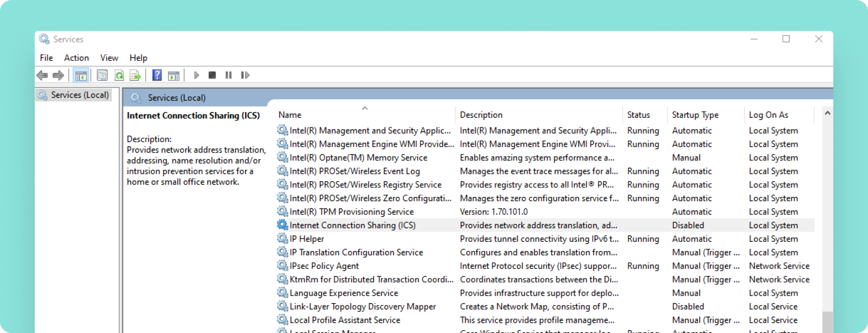Screen dimensions: 868x333
Task: Select the Intel(R) TPM Provisioning Service name
Action: 352,212
